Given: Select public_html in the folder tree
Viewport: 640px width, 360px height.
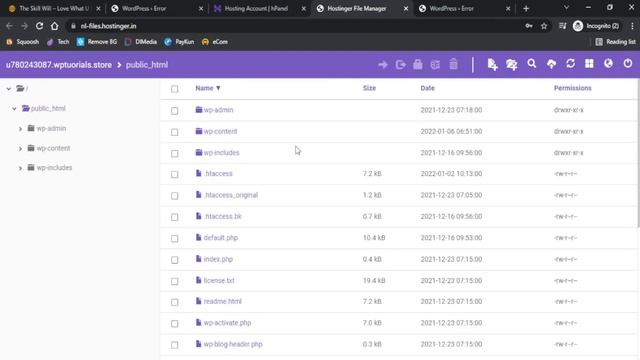Looking at the screenshot, I should tap(48, 108).
